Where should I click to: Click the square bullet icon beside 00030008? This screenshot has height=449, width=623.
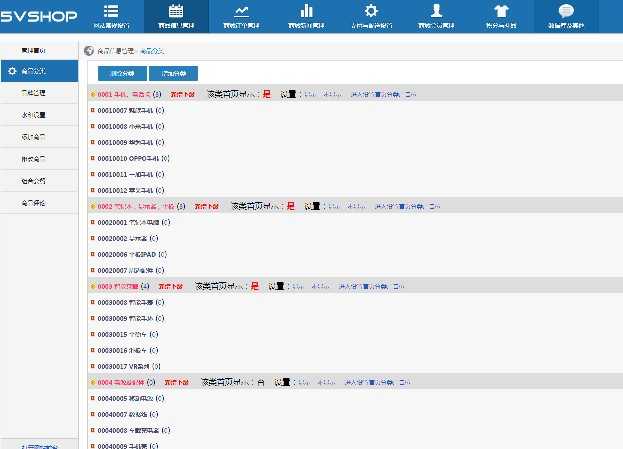pos(93,302)
